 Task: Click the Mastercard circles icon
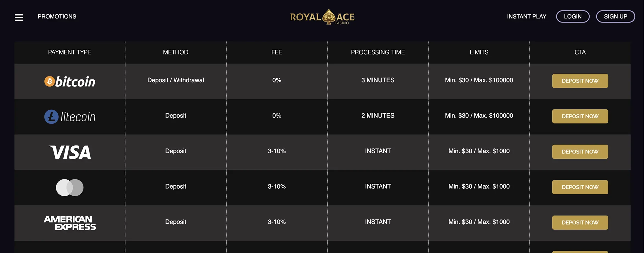pyautogui.click(x=69, y=187)
